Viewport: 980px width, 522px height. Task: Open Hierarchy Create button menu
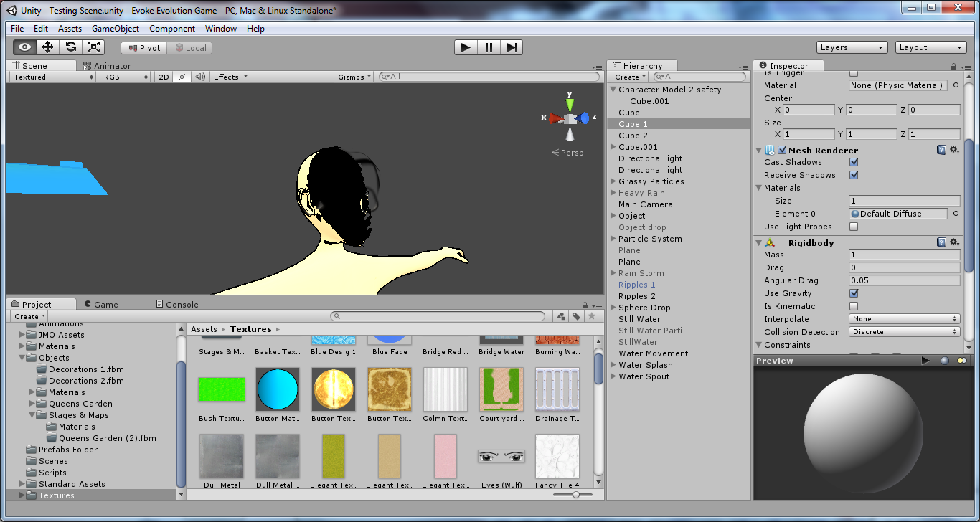[630, 77]
